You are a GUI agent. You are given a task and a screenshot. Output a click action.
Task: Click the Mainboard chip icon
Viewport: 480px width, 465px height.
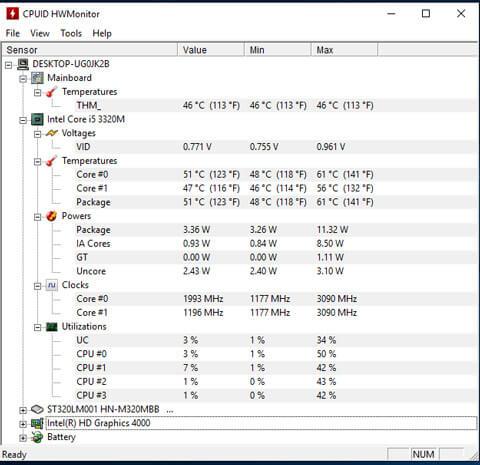(37, 78)
